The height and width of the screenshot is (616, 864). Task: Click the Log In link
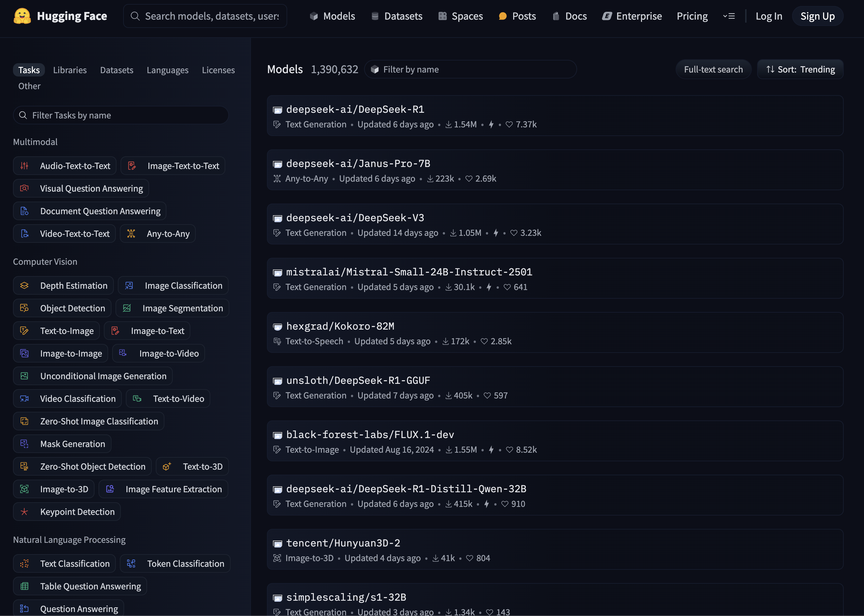[x=769, y=16]
